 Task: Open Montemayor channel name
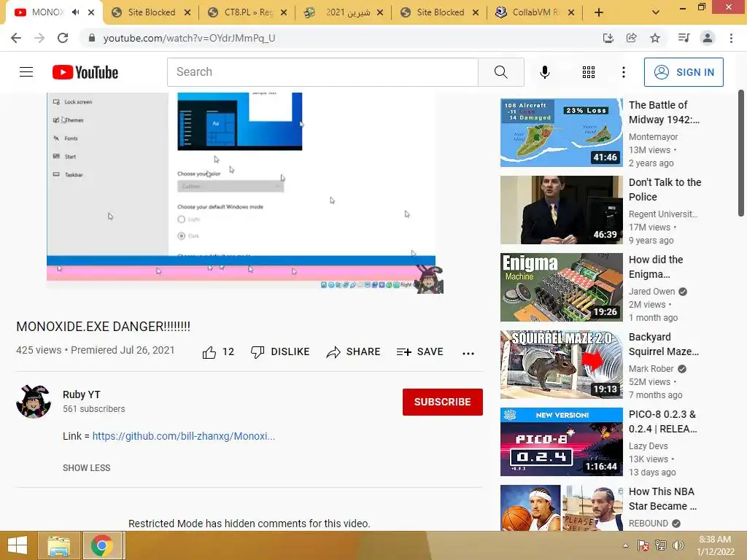coord(653,136)
